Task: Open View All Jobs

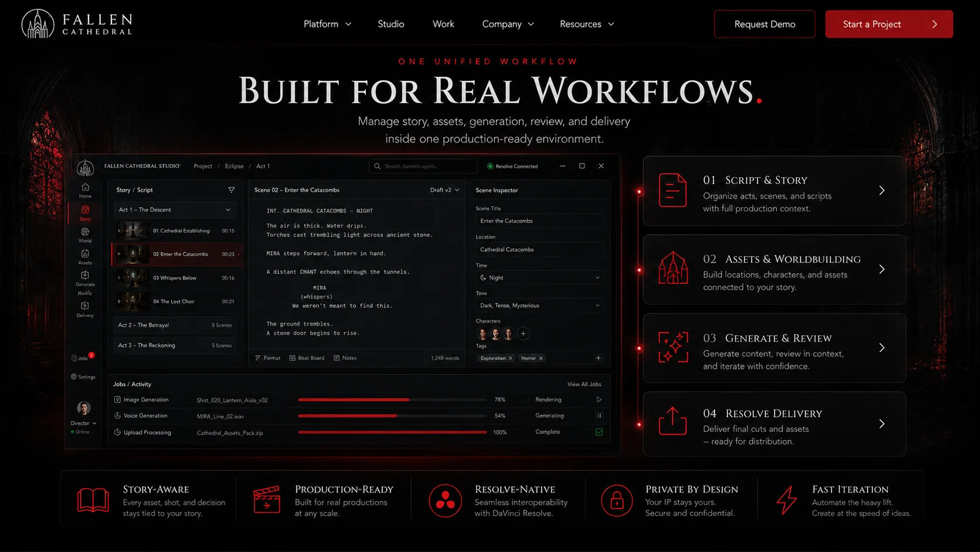Action: pos(584,384)
